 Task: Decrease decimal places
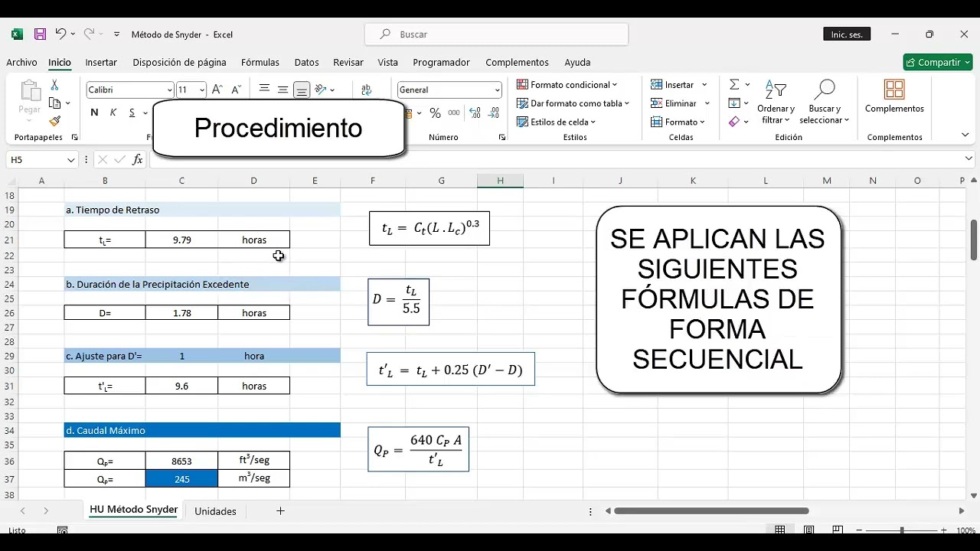coord(492,113)
